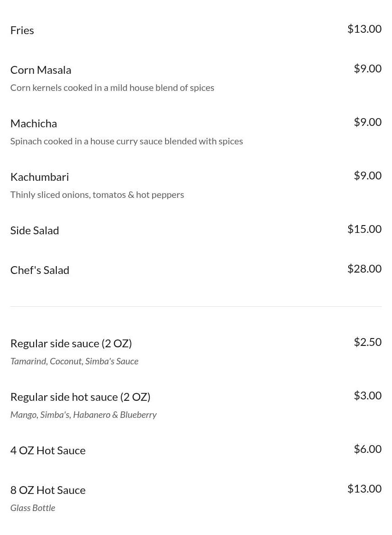Click the $28.00 Chef's Salad price
Viewport: 392px width, 535px height.
pyautogui.click(x=364, y=268)
